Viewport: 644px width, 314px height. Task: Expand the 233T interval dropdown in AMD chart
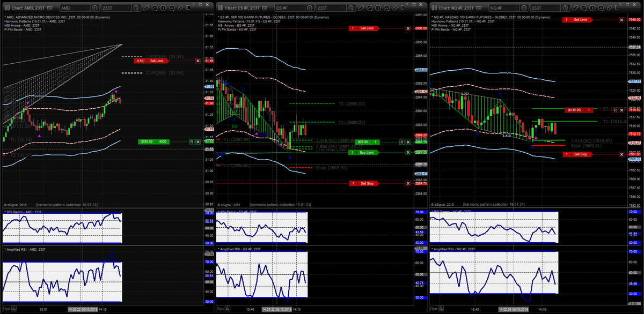(128, 8)
